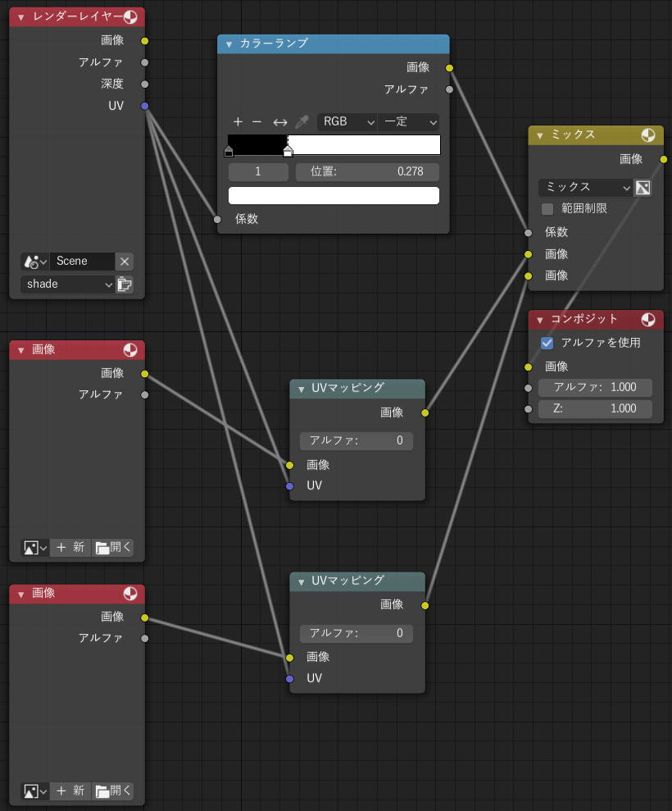Click 係数 input socket of カラーランプ node
This screenshot has width=672, height=811.
218,220
